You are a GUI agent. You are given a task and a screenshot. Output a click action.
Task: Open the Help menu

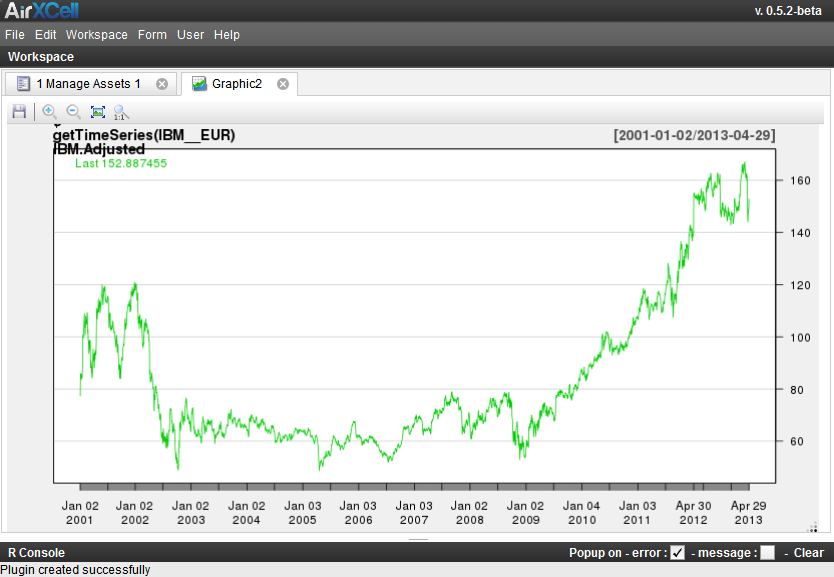tap(227, 35)
